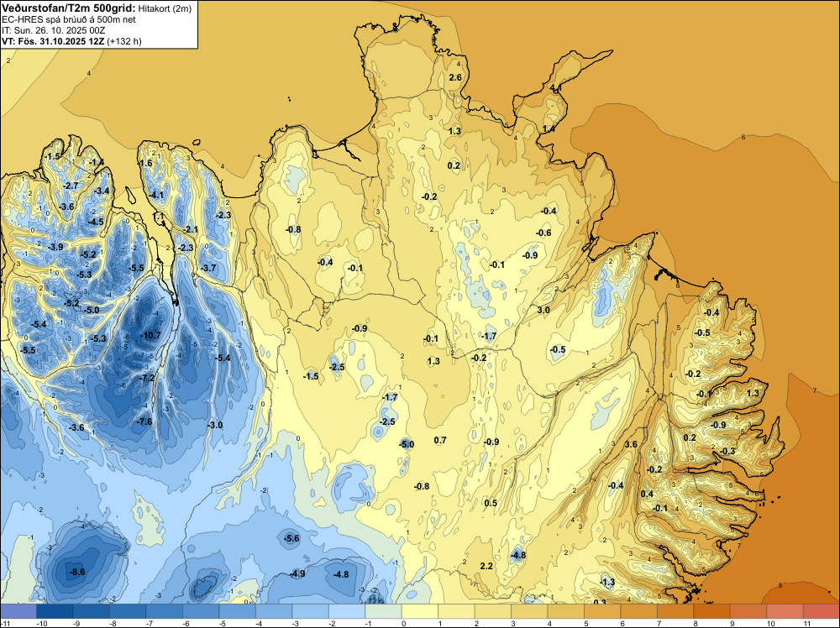This screenshot has width=840, height=628.
Task: Click the legend swatch between -3 and -2
Action: point(311,611)
